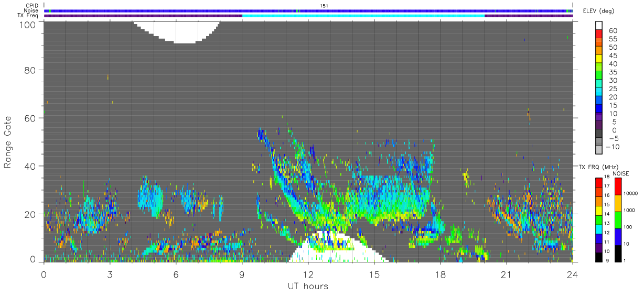Click the CPID label at top left
The width and height of the screenshot is (644, 297).
(x=31, y=6)
